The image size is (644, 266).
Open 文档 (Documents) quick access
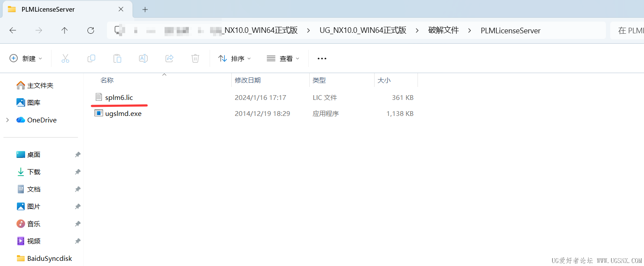28,189
